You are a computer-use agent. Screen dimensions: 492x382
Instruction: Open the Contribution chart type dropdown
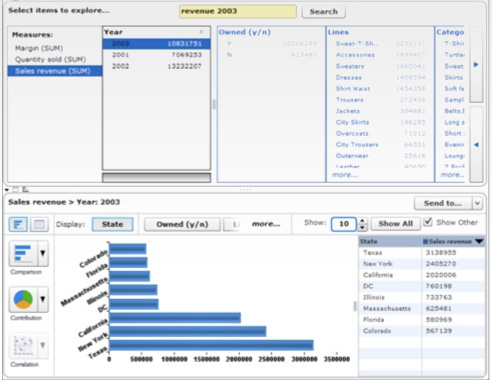43,299
